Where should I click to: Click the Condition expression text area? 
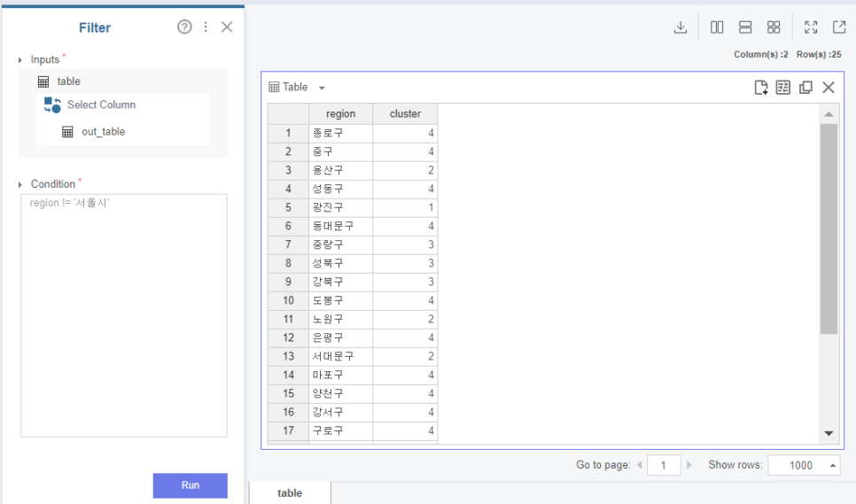(124, 315)
